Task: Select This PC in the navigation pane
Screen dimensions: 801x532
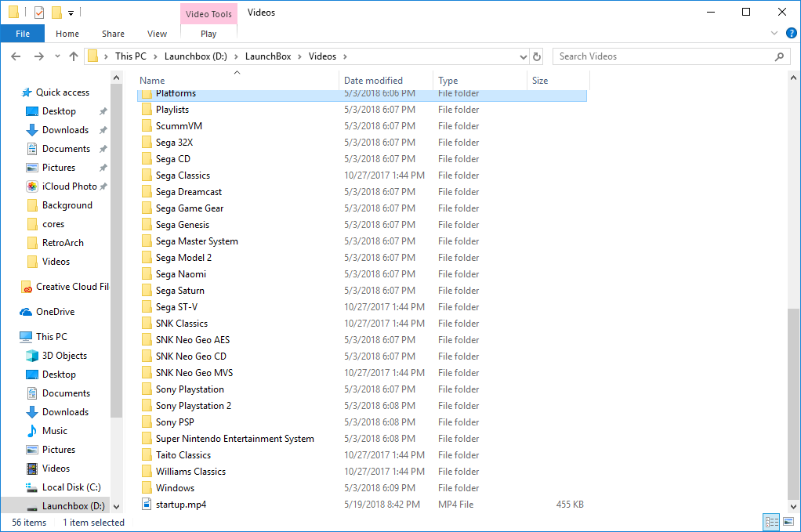Action: pos(51,337)
